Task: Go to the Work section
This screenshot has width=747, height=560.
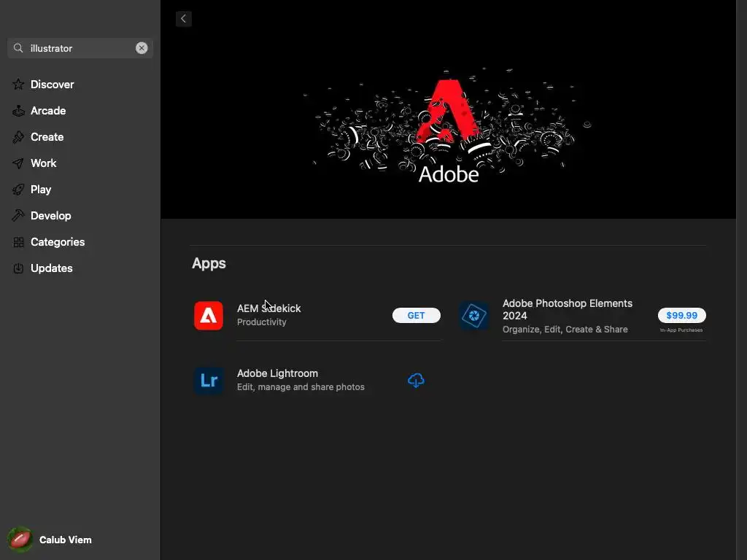Action: click(x=43, y=163)
